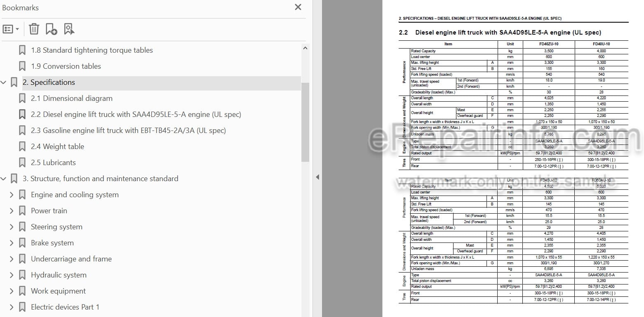Expand the Engine and cooling system bookmark
644x317 pixels.
point(12,195)
